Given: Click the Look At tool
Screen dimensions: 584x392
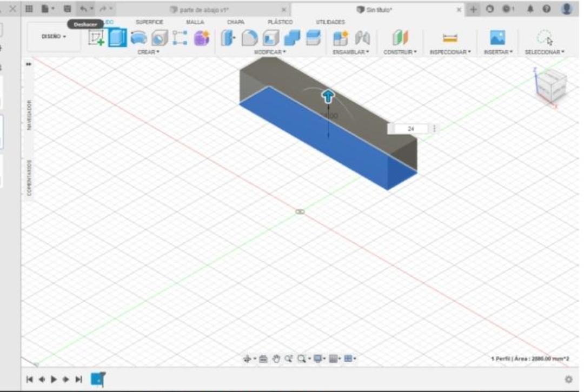Looking at the screenshot, I should point(263,358).
